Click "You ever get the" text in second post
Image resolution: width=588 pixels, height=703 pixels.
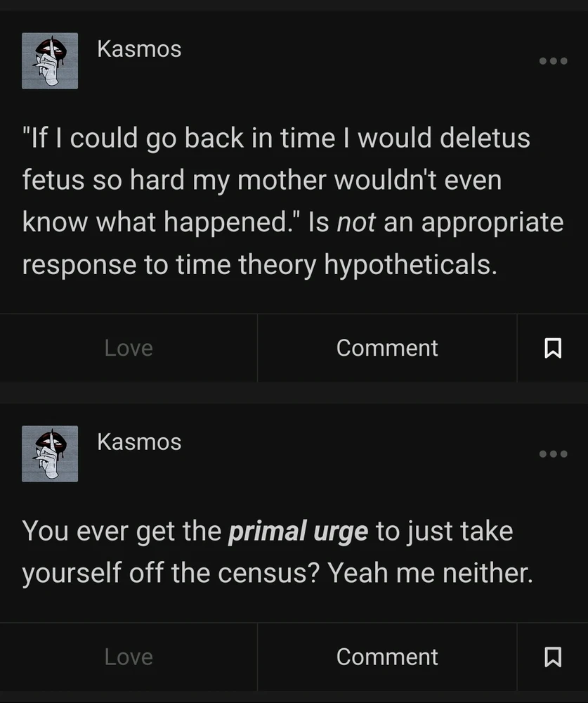click(121, 531)
